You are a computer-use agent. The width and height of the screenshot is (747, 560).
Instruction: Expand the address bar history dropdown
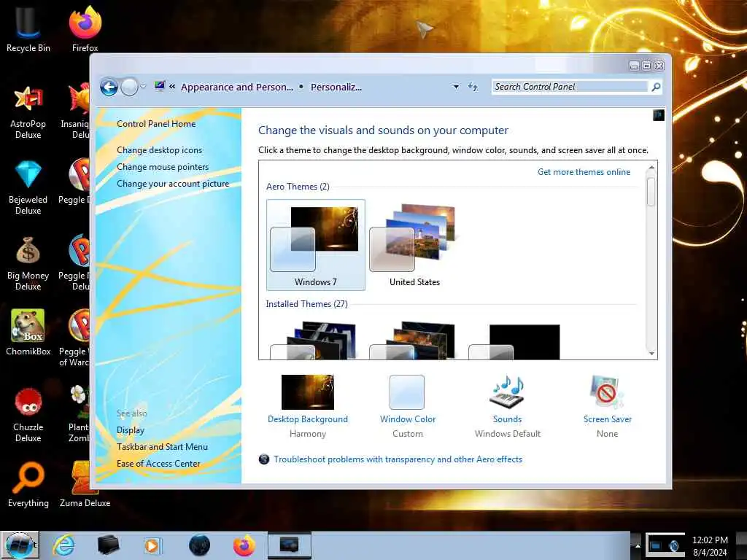[456, 87]
